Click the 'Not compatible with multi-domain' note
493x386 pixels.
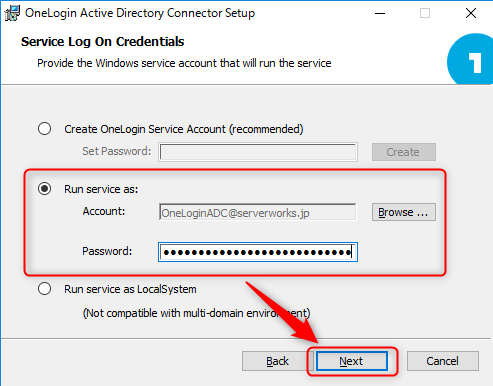[196, 313]
